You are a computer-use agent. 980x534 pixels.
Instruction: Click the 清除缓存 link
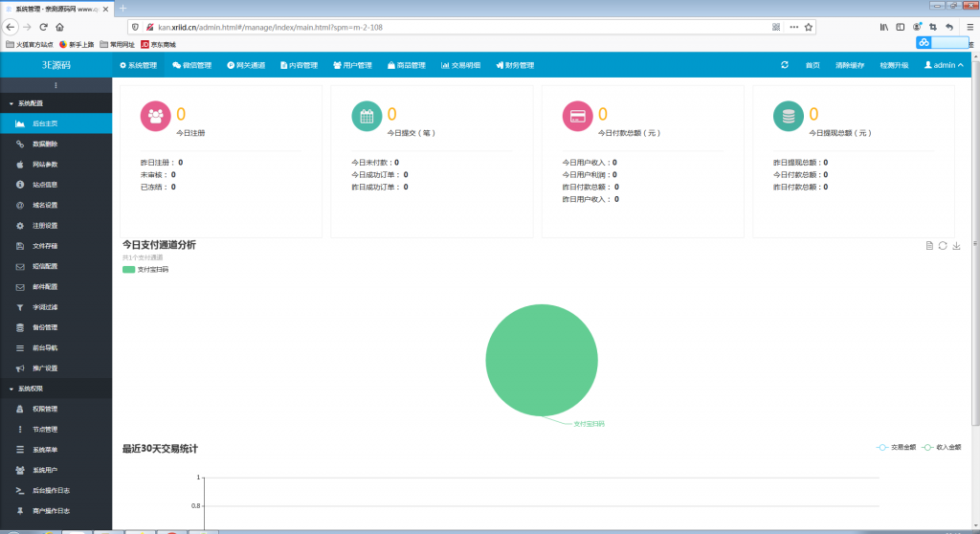[849, 65]
